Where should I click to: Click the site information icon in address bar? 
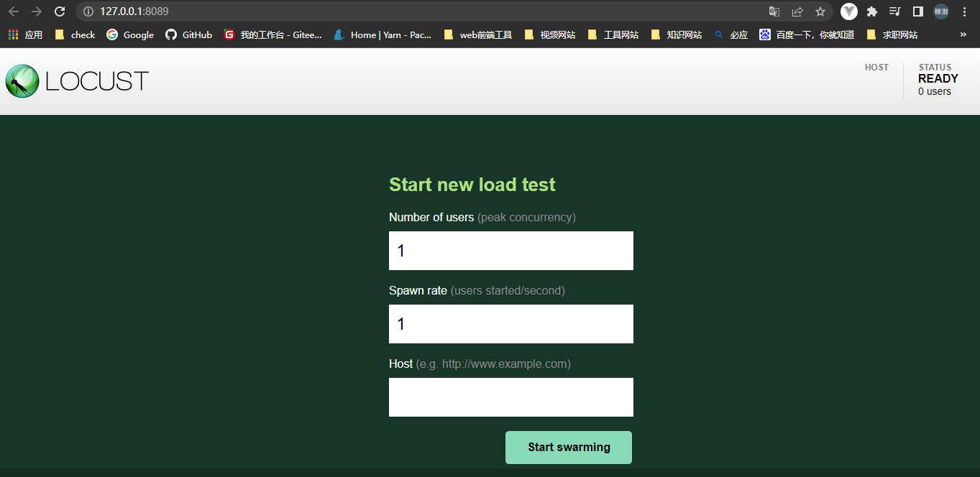click(x=88, y=11)
